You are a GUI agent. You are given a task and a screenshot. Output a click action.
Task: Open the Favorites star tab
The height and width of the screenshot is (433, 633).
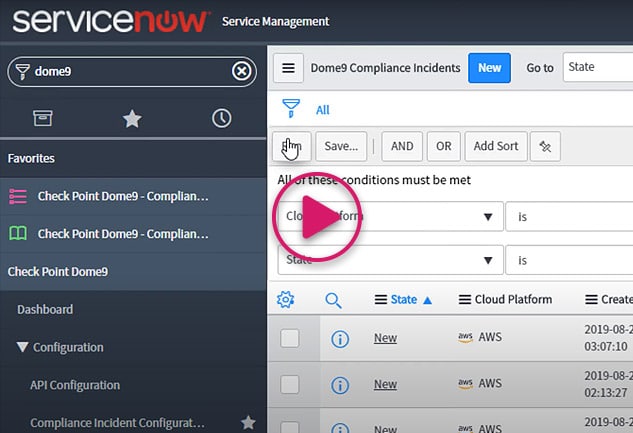132,119
